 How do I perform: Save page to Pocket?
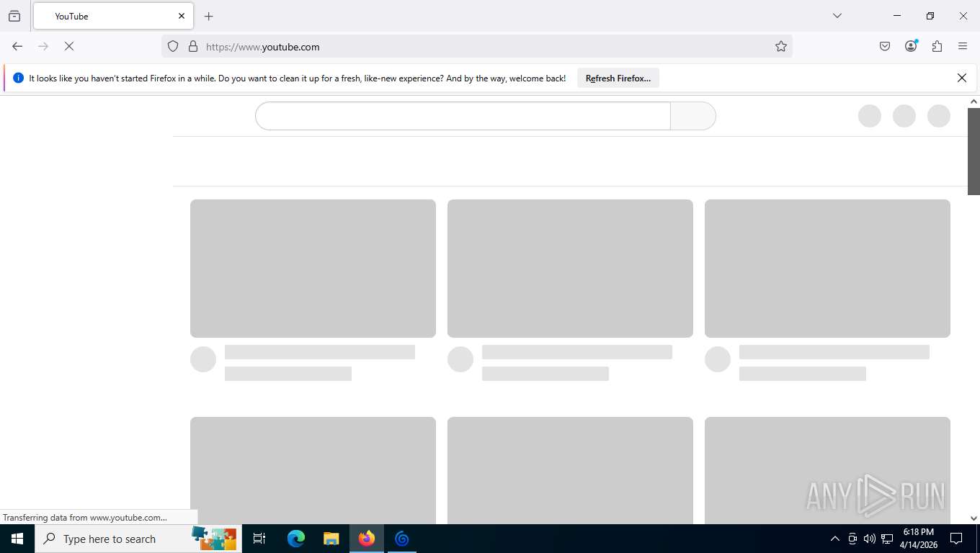885,46
